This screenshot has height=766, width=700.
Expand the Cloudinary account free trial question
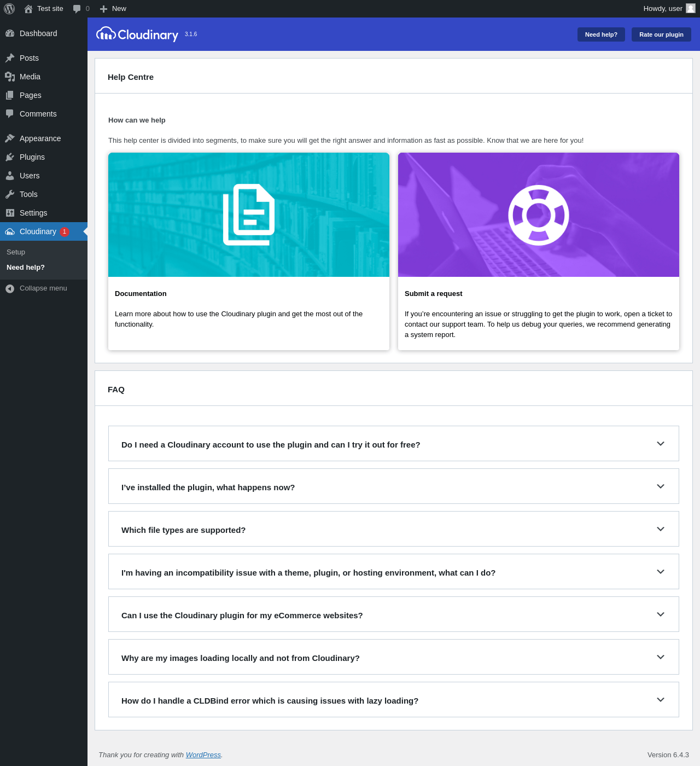[660, 444]
